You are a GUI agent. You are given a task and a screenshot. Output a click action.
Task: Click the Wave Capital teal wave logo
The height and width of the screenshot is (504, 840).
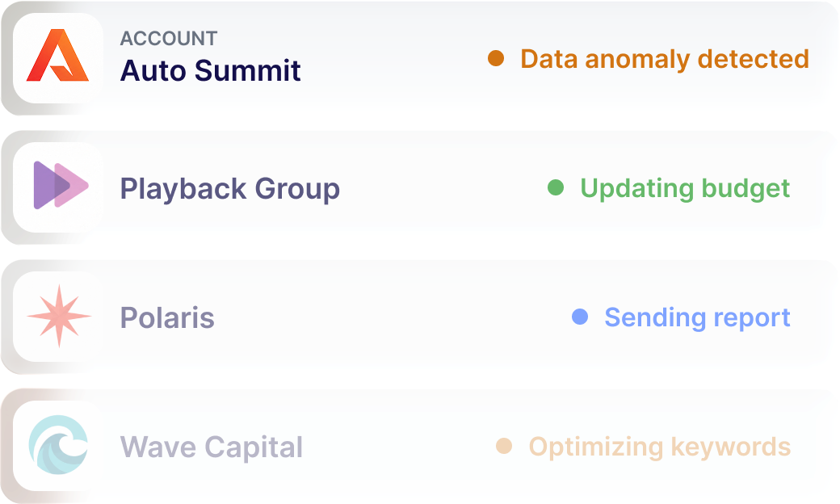point(58,444)
